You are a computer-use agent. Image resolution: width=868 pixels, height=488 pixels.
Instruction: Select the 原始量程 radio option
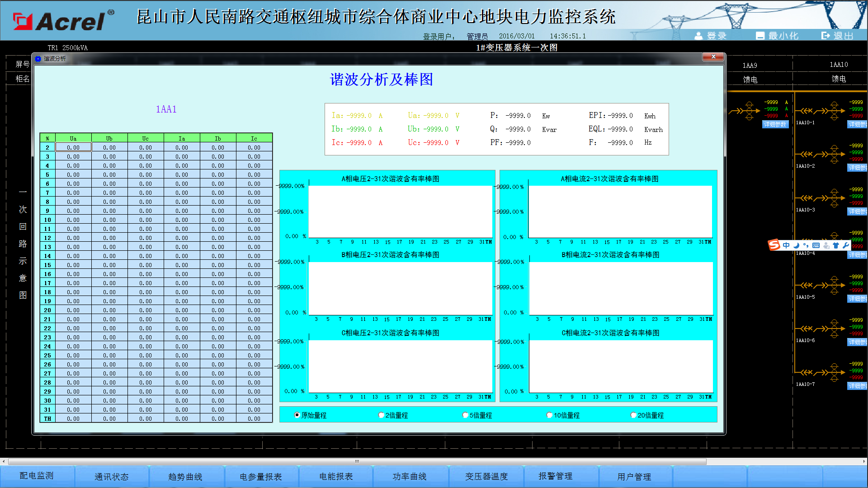click(x=297, y=415)
